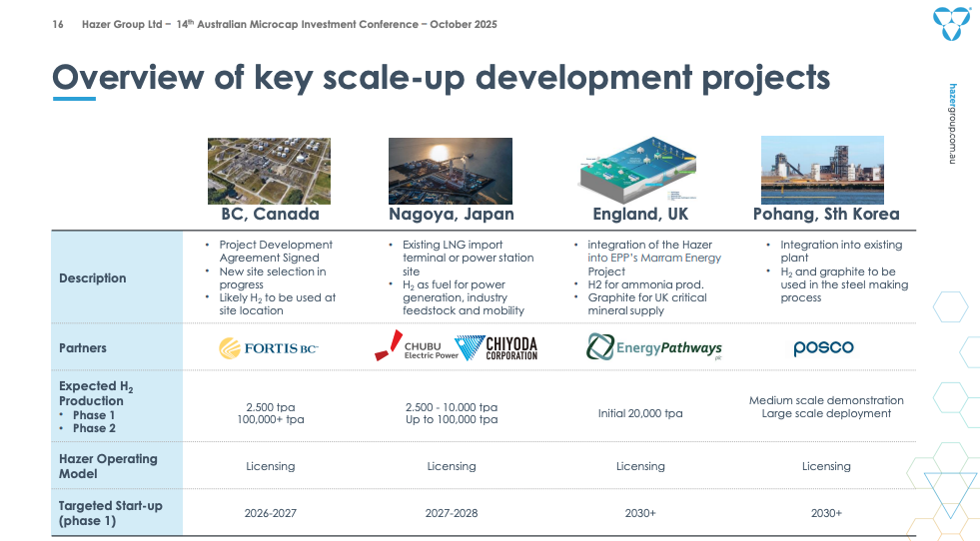The width and height of the screenshot is (980, 541).
Task: Click the Hazer logo in top-right corner
Action: tap(950, 25)
